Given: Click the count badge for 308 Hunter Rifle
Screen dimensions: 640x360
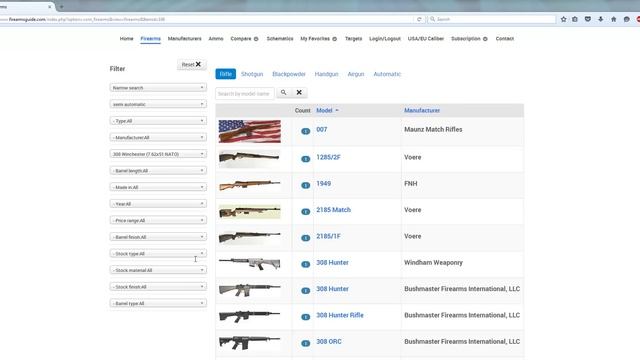Looking at the screenshot, I should pyautogui.click(x=305, y=317).
